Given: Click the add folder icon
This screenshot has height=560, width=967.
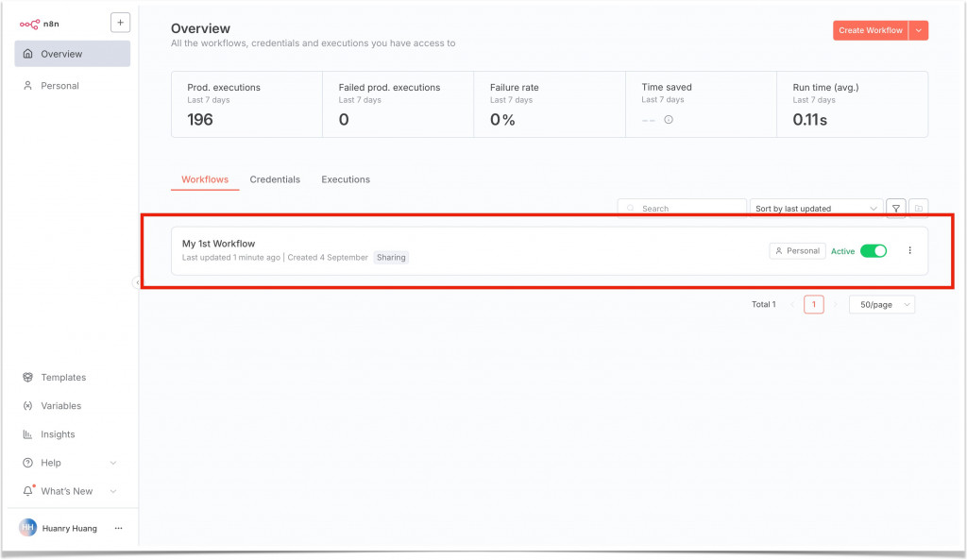Looking at the screenshot, I should [919, 208].
